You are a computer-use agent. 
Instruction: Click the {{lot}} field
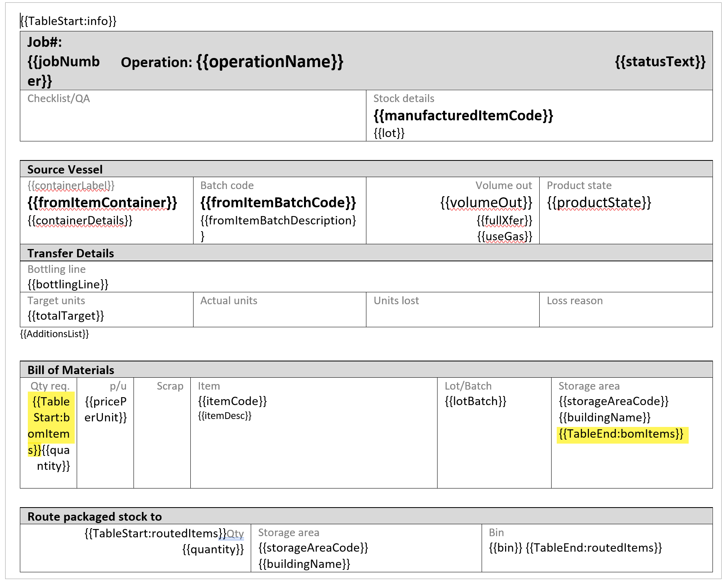389,133
